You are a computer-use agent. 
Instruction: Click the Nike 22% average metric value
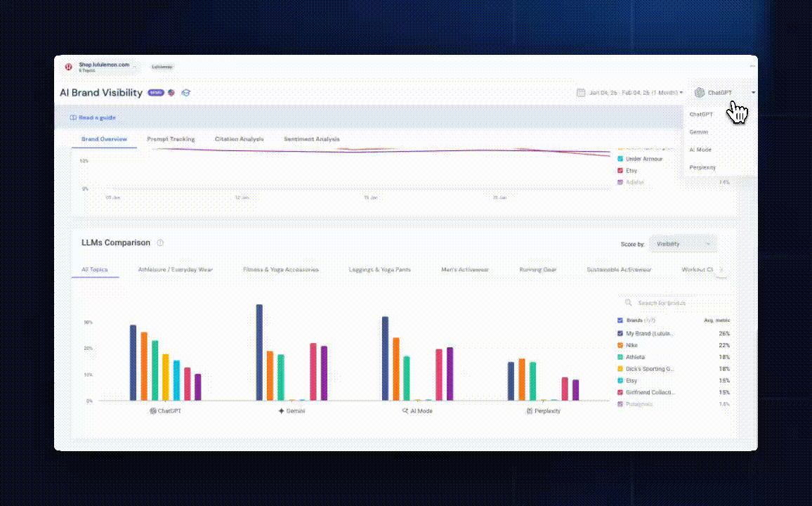click(x=724, y=346)
